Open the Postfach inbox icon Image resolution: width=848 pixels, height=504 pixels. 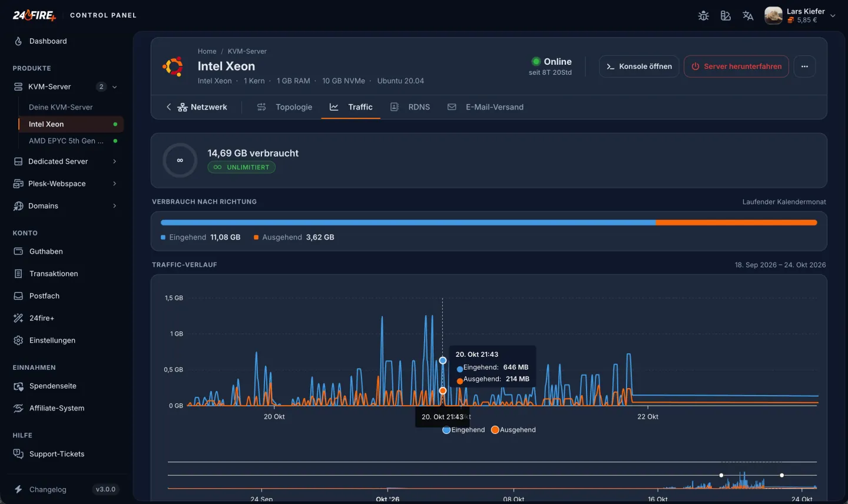coord(18,296)
